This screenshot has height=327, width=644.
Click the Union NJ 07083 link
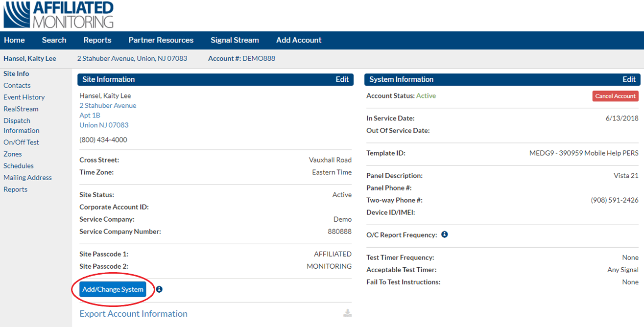(104, 125)
